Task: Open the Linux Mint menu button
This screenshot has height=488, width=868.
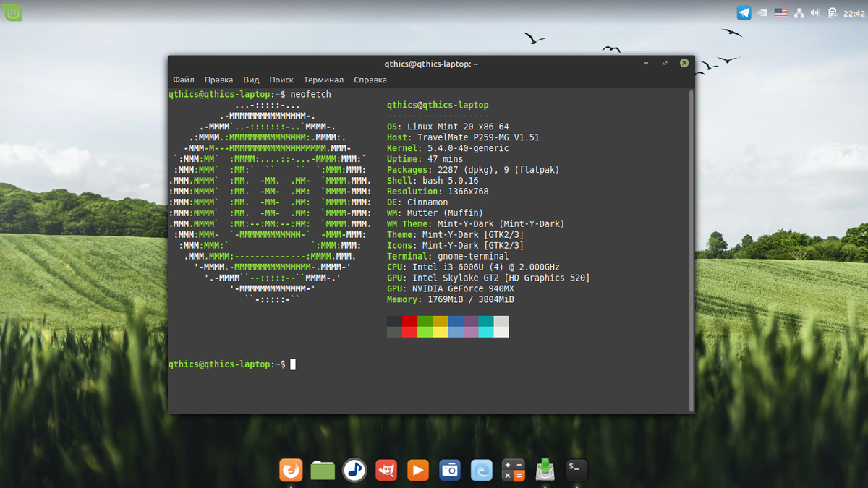Action: 12,12
